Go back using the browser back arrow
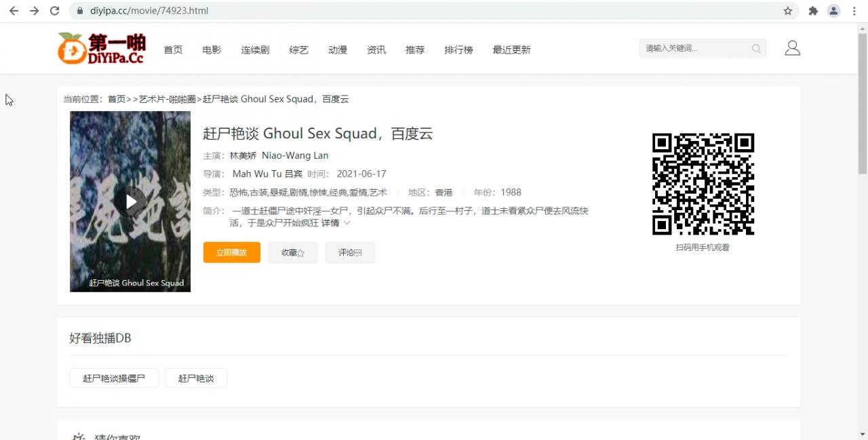868x440 pixels. (x=14, y=11)
